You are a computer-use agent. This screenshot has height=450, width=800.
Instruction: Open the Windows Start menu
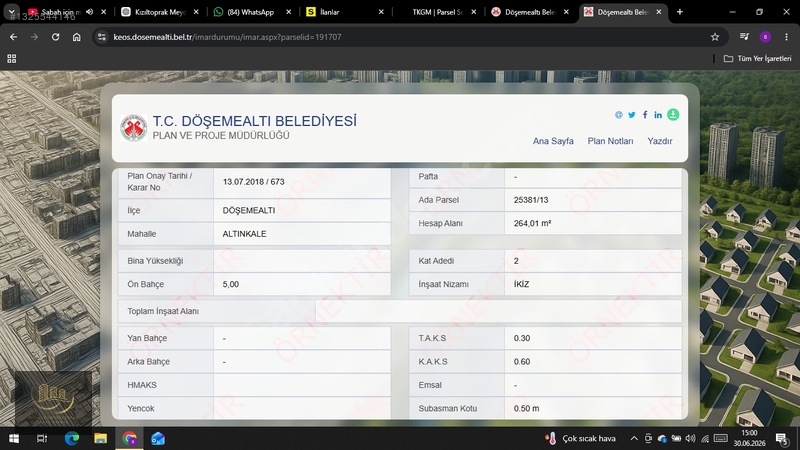[14, 438]
